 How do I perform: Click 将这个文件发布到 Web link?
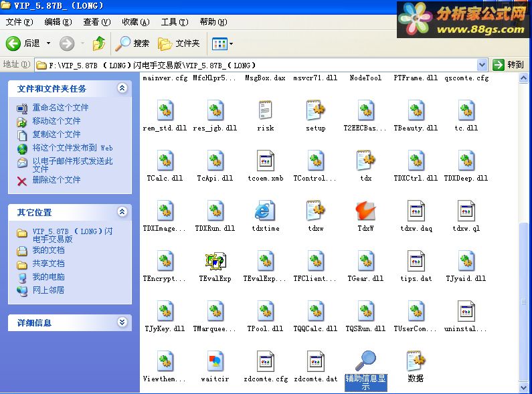point(73,148)
